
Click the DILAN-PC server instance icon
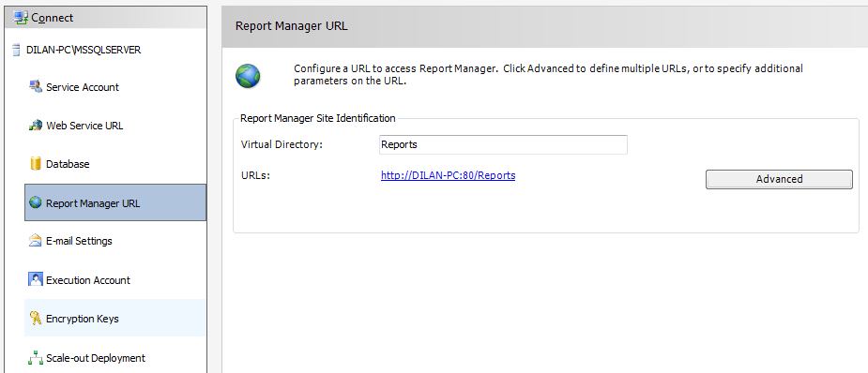(16, 51)
